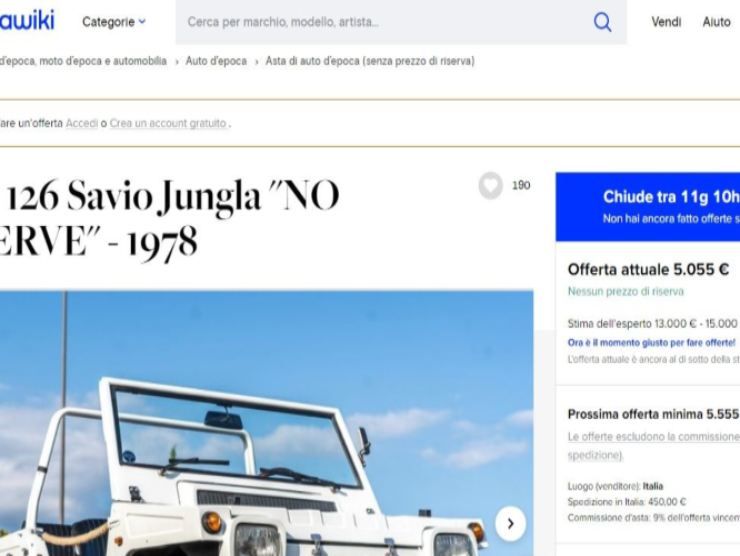740x556 pixels.
Task: Focus the search field for marchio, modello, artista
Action: (x=385, y=22)
